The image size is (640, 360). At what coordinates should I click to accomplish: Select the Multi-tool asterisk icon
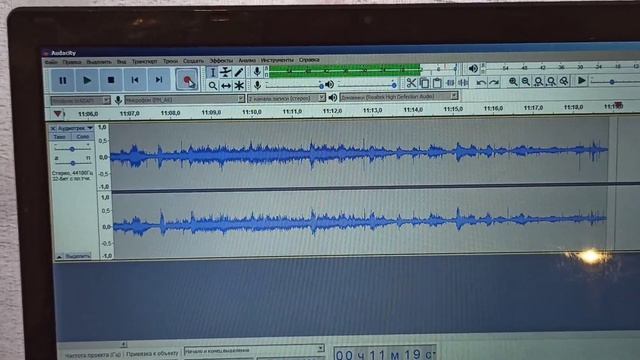(x=239, y=86)
